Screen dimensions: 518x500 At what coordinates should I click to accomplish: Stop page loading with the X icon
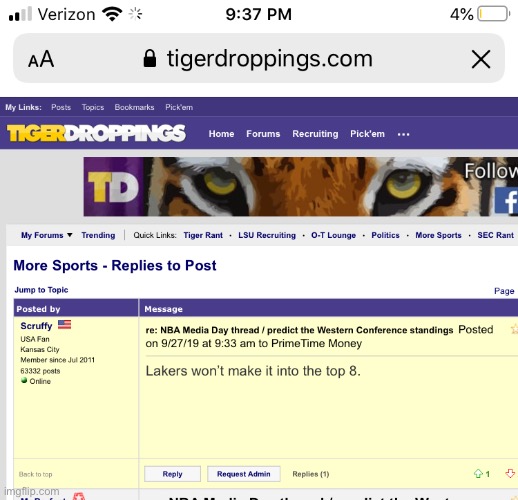tap(481, 59)
